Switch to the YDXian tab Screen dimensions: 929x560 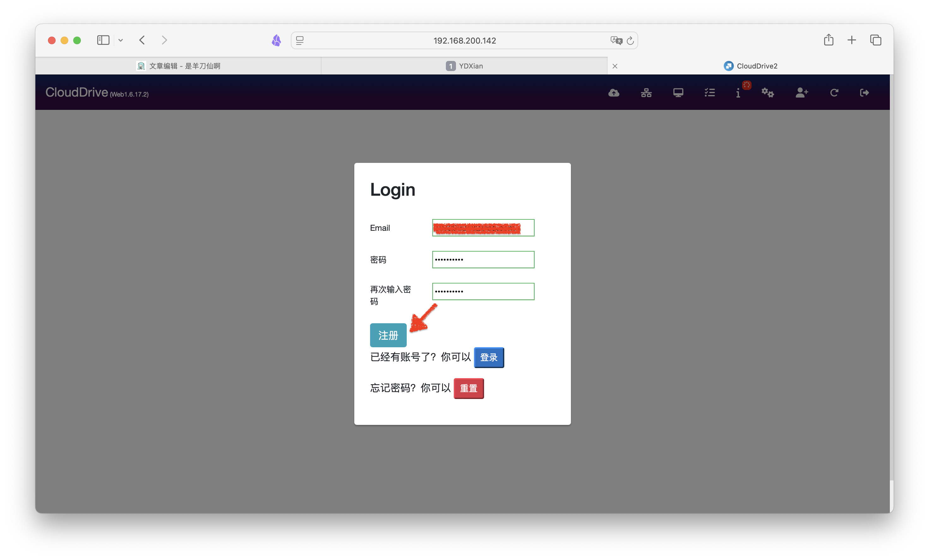[x=464, y=66]
